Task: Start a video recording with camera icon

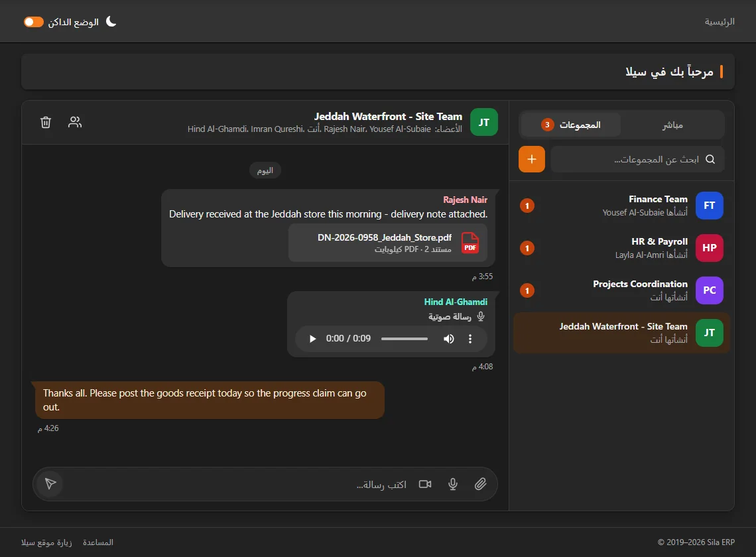Action: coord(425,483)
